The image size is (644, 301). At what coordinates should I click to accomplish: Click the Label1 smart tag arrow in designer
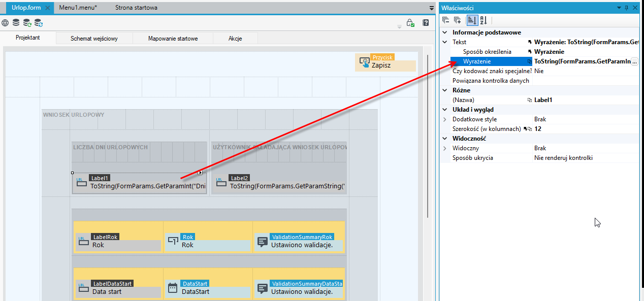[x=200, y=173]
